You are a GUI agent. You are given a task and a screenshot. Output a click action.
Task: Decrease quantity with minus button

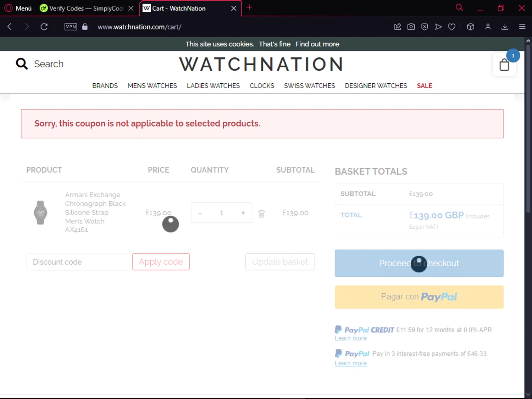(200, 213)
